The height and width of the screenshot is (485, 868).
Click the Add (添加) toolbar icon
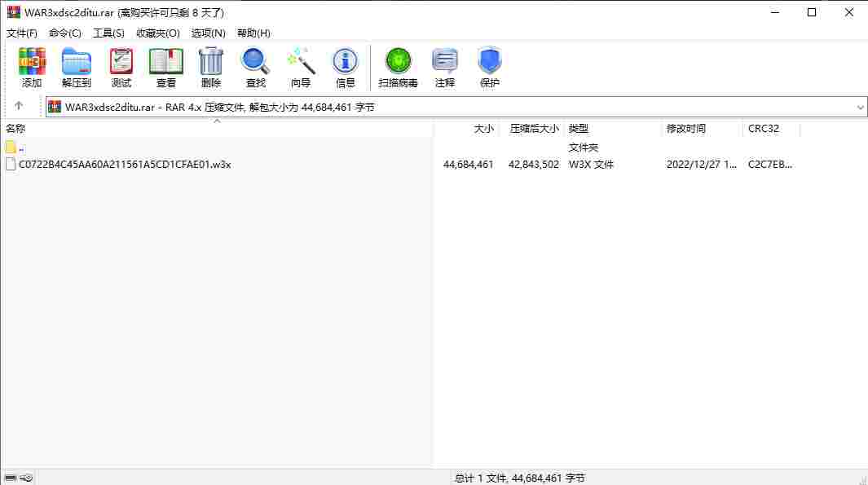click(32, 67)
